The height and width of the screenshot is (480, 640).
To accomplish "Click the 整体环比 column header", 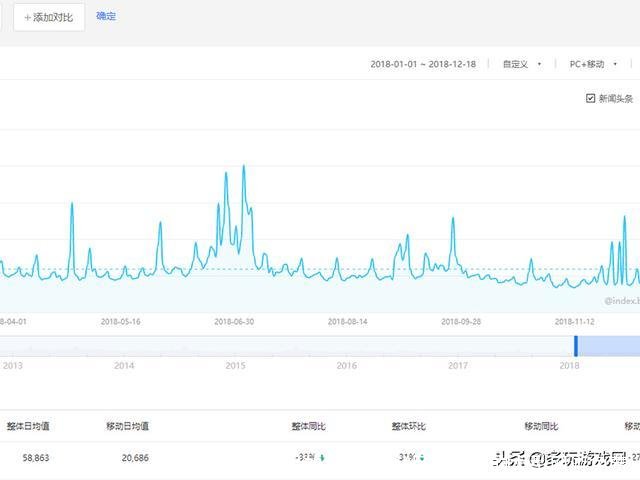I will (409, 426).
